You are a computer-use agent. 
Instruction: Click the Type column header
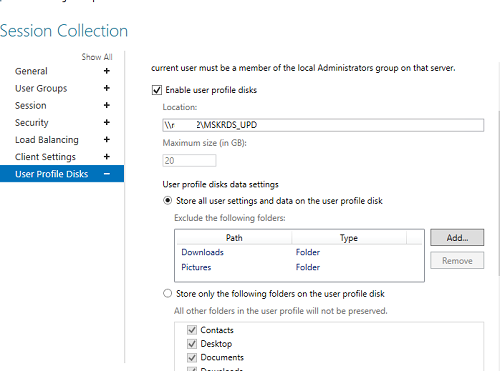(349, 238)
